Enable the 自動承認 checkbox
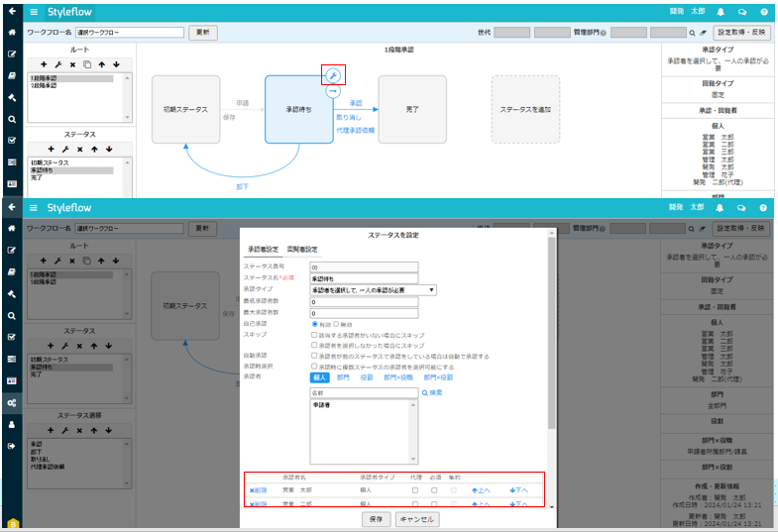Viewport: 778px width, 532px height. [x=314, y=356]
